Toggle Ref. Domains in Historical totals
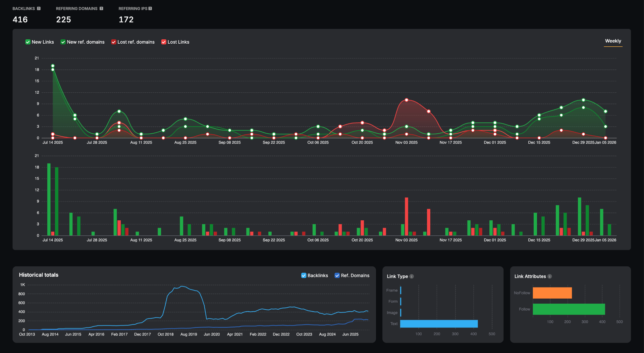Screen dimensions: 644x353 (x=337, y=275)
